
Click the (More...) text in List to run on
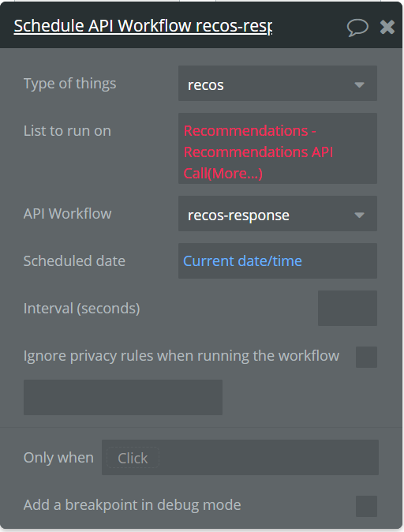(x=234, y=174)
